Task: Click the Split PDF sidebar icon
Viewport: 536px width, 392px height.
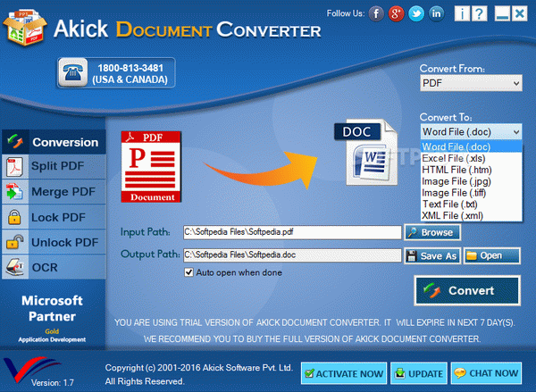Action: point(14,167)
